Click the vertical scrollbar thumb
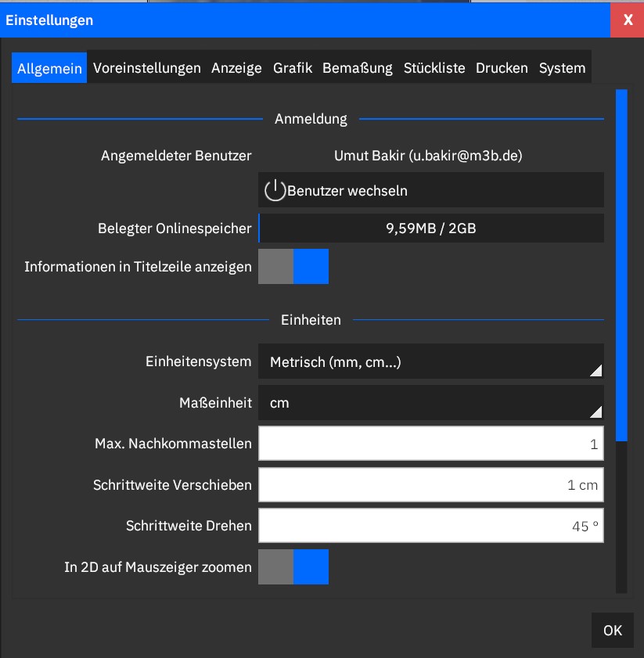Screen dimensions: 644x658 [621, 265]
